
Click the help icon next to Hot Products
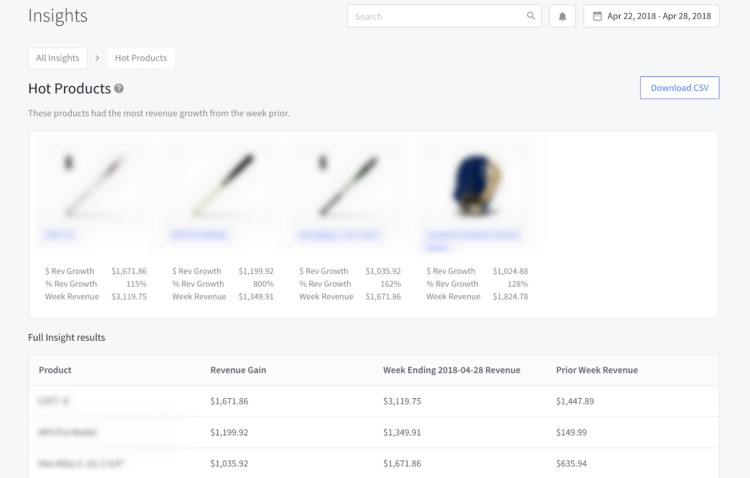coord(119,89)
